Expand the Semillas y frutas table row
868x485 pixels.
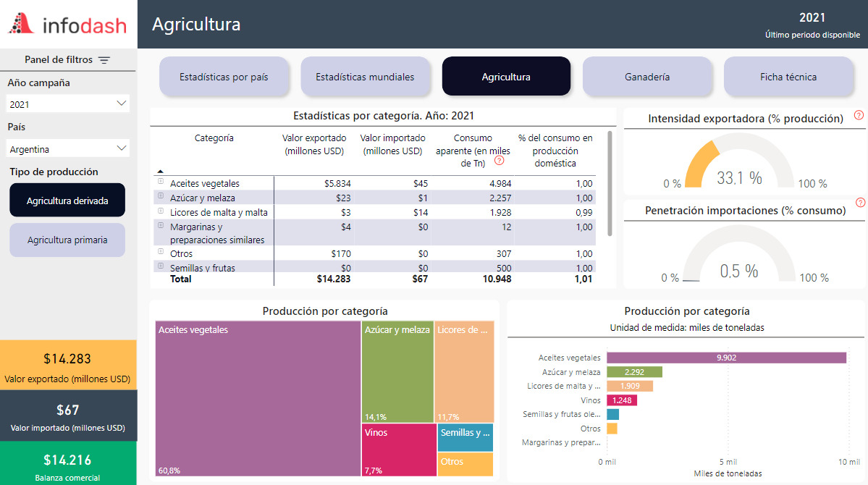point(161,266)
